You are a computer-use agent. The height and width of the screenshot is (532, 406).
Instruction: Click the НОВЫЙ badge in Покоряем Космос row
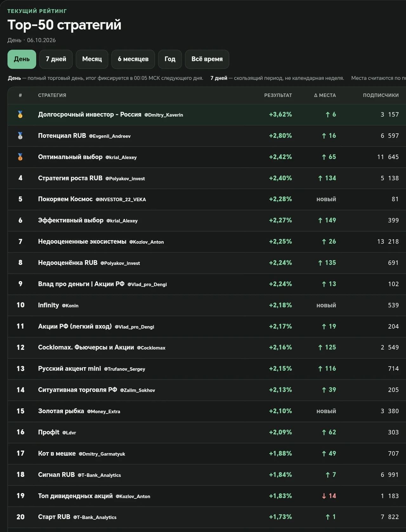(x=326, y=199)
